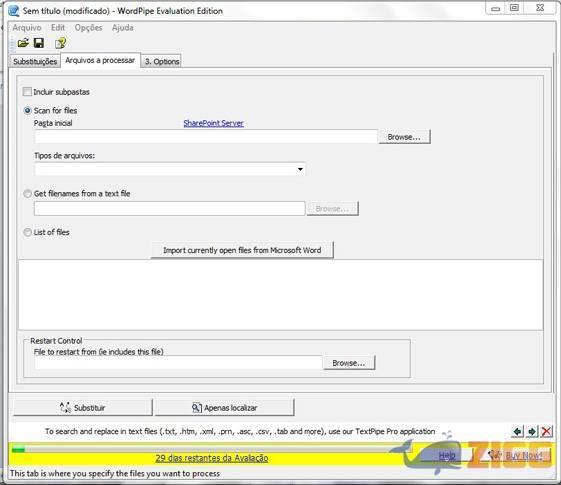
Task: Select Get filenames from a text file option
Action: point(28,194)
